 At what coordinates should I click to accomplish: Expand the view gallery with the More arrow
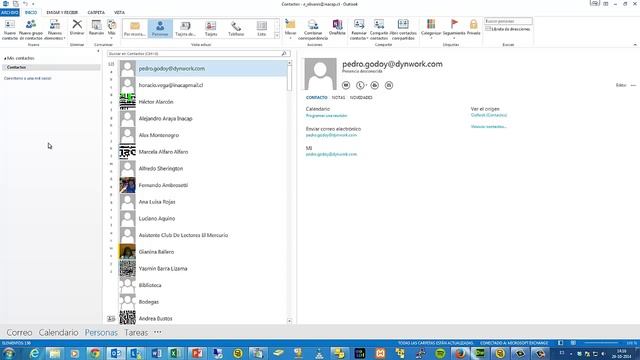[x=277, y=36]
